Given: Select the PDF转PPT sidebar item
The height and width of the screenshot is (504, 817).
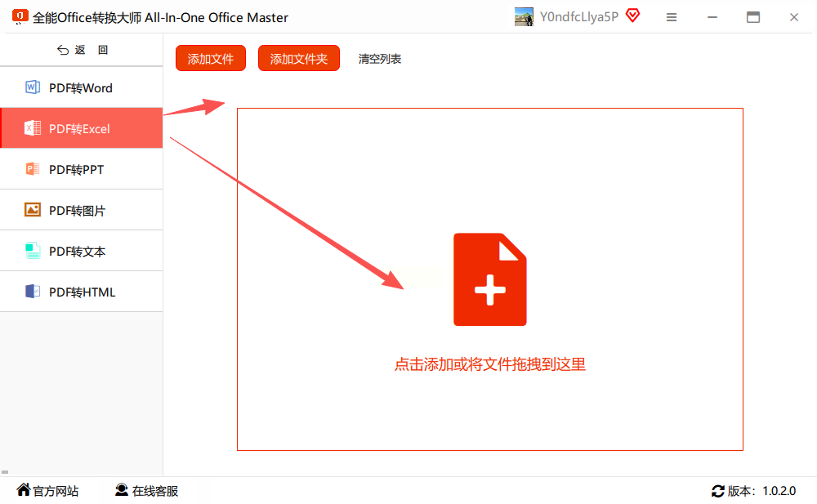Looking at the screenshot, I should pos(81,169).
